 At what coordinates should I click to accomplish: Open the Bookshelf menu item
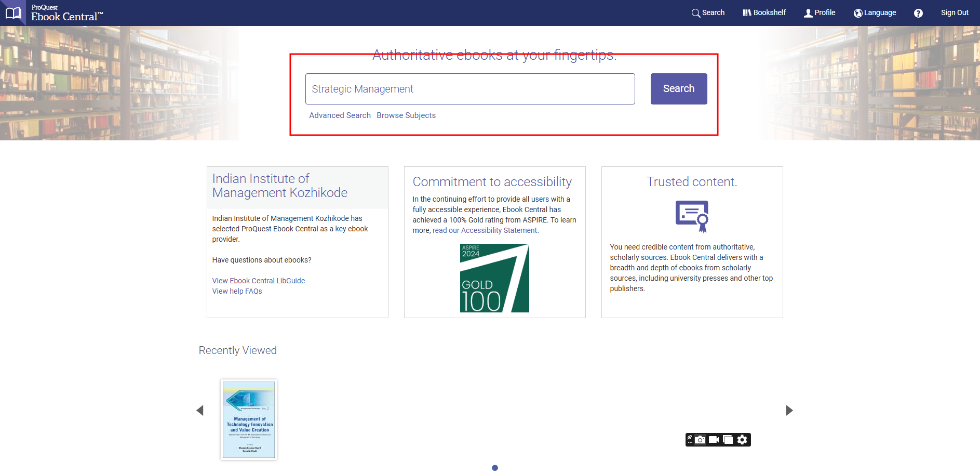coord(764,13)
